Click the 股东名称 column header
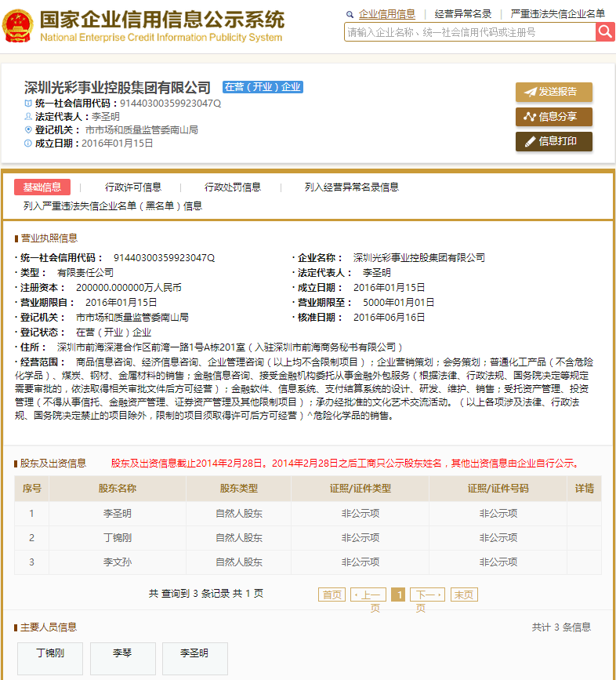Screen dimensions: 616x680 [118, 489]
